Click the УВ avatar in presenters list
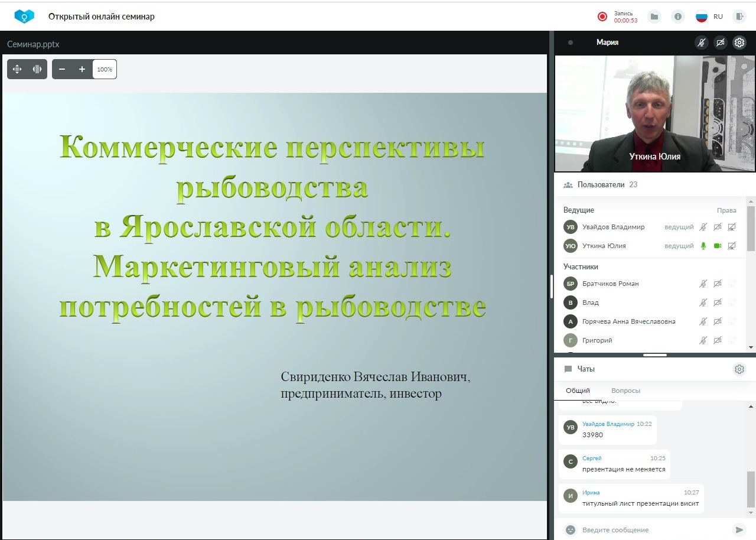756x540 pixels. (x=571, y=227)
